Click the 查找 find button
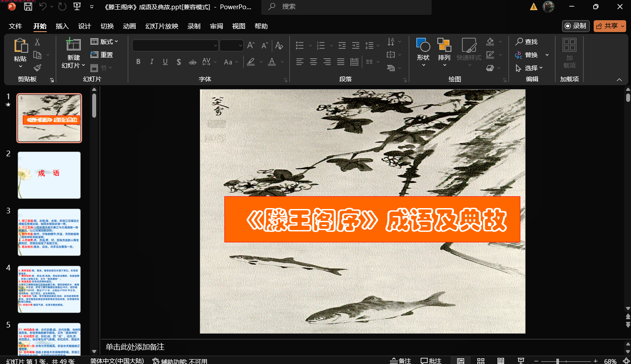This screenshot has width=631, height=364. tap(527, 42)
